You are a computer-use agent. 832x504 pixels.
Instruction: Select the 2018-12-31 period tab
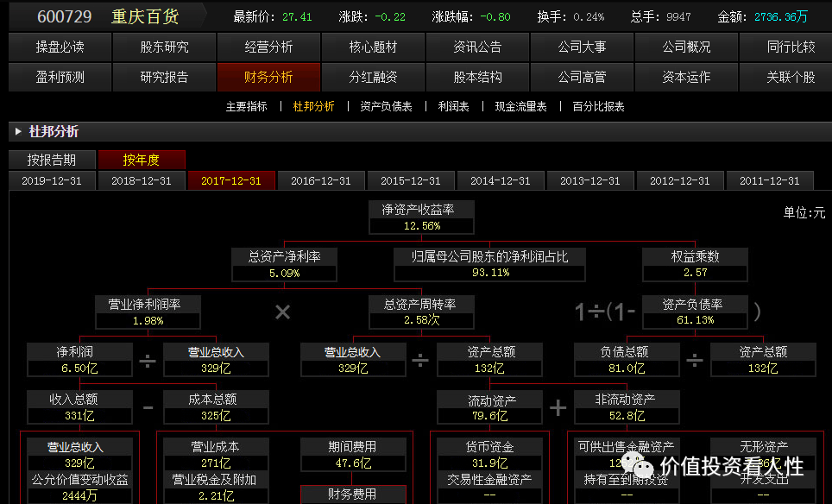(x=142, y=181)
